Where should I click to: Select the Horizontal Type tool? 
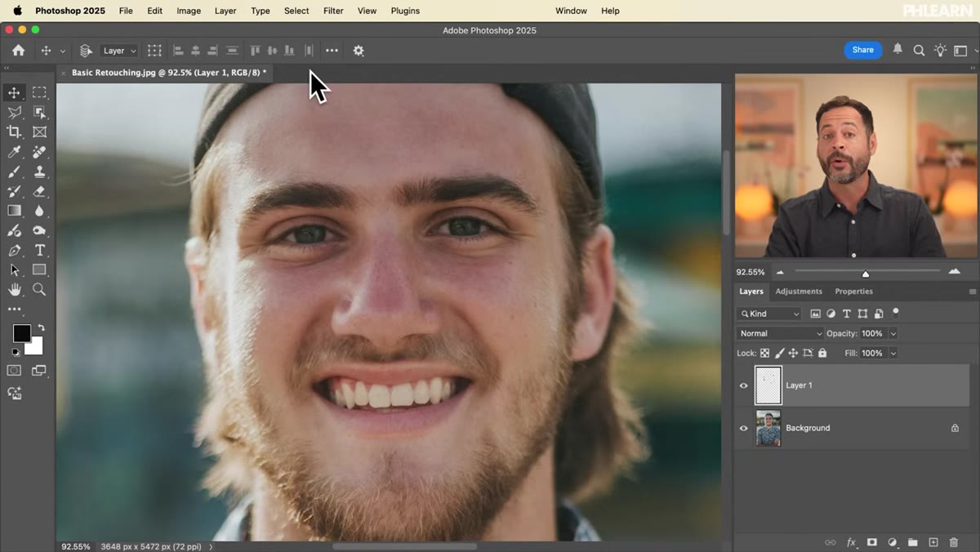point(39,250)
